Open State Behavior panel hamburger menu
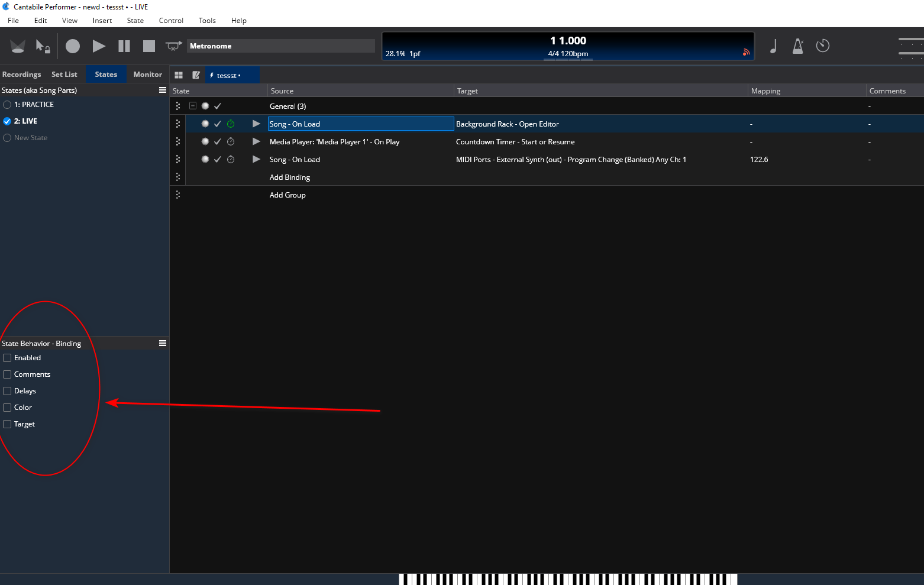 point(163,343)
